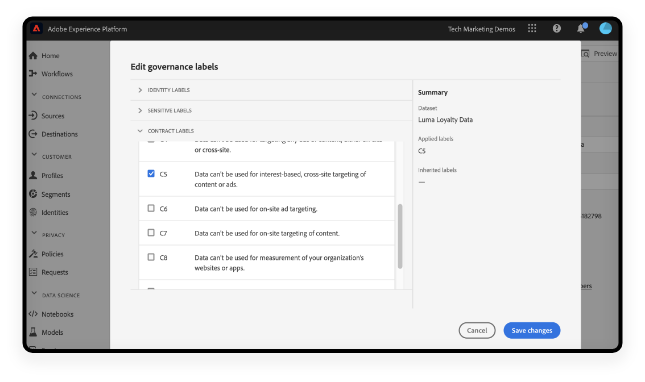Open the user profile avatar
The image size is (645, 382).
coord(605,28)
